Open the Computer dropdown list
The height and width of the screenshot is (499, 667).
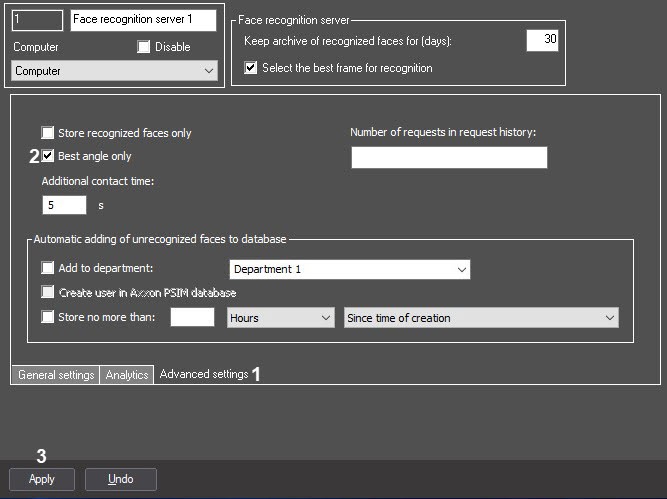point(114,71)
